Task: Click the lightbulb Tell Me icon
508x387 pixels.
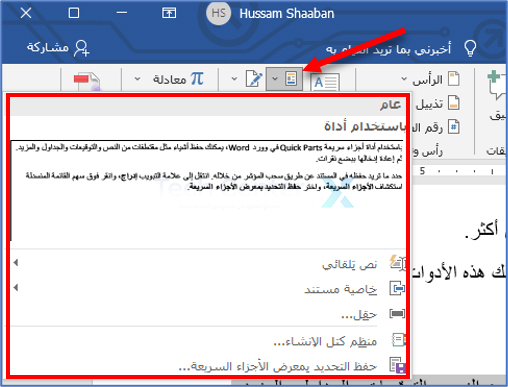Action: tap(470, 49)
